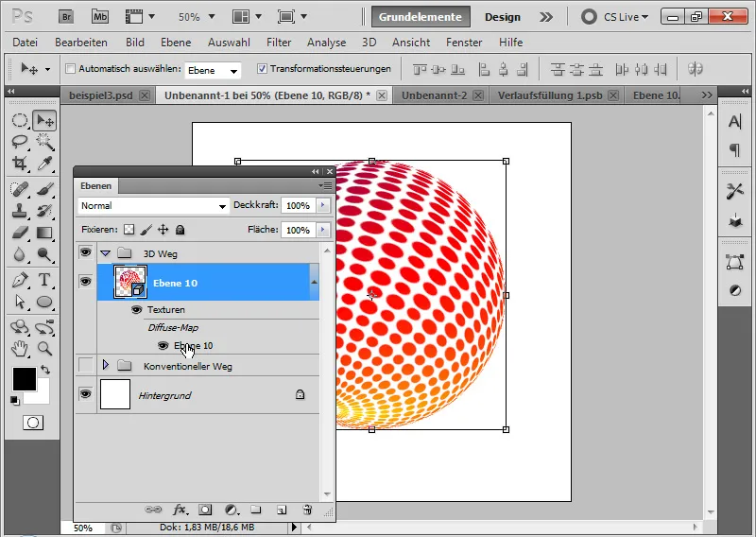756x537 pixels.
Task: Enable Automatisch auswählen checkbox
Action: coord(70,68)
